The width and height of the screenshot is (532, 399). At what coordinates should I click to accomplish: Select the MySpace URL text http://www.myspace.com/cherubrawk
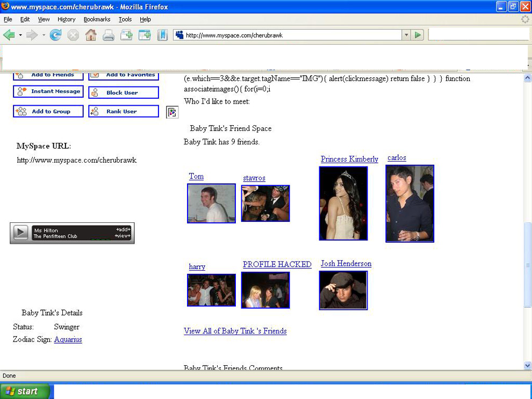(x=77, y=160)
